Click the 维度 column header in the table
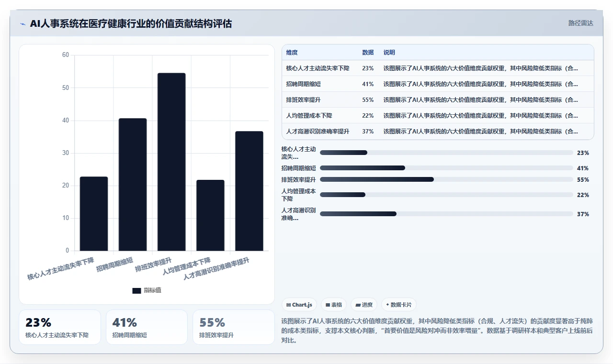613x364 pixels. pos(292,53)
